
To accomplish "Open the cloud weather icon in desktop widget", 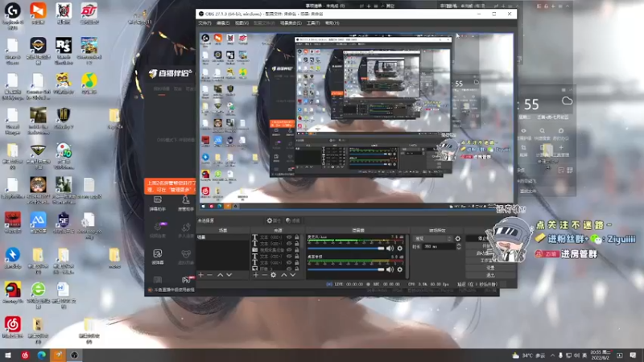I will 567,101.
